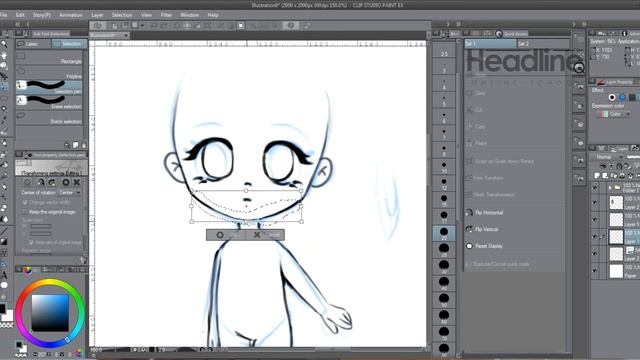Screen dimensions: 640x360
Task: Toggle visibility of the Paper layer
Action: coord(595,271)
